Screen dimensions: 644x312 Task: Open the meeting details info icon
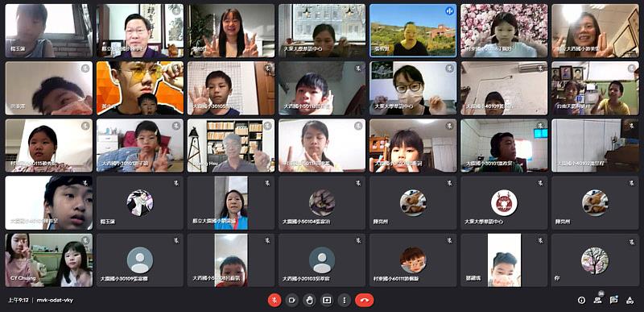coord(581,300)
